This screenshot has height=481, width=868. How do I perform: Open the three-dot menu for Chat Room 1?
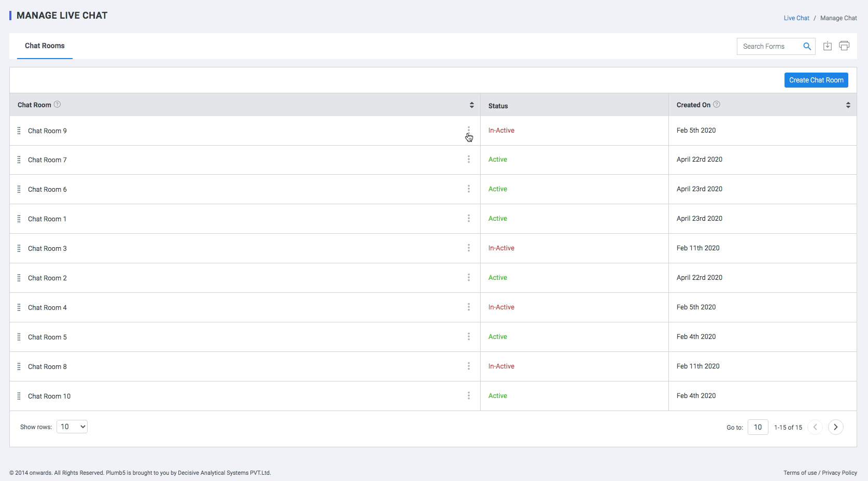(x=469, y=218)
